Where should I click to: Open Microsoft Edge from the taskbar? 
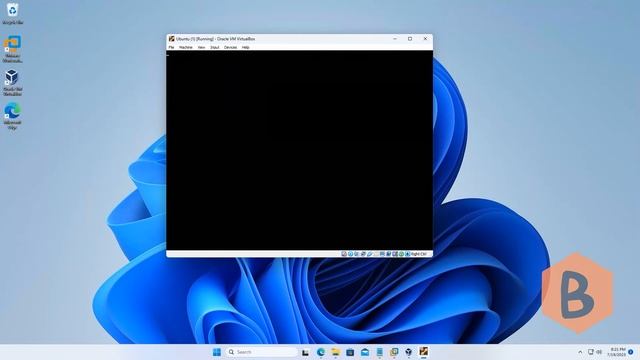(x=321, y=352)
